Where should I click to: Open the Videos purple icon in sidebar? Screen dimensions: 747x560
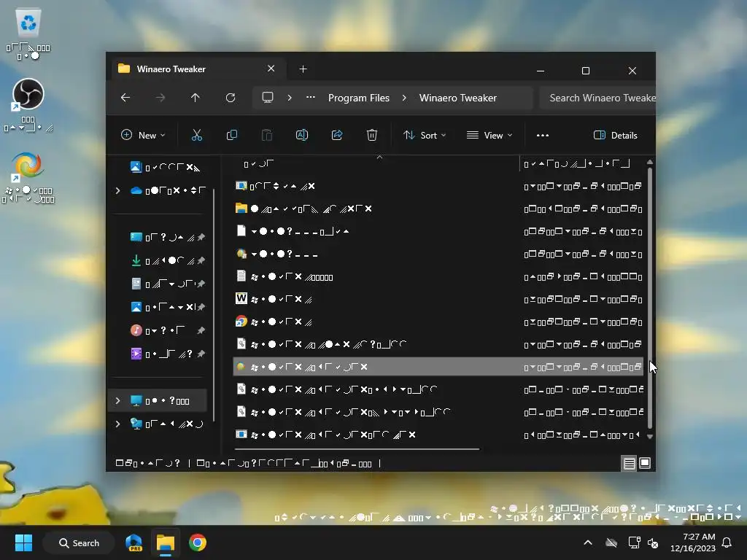(x=136, y=354)
